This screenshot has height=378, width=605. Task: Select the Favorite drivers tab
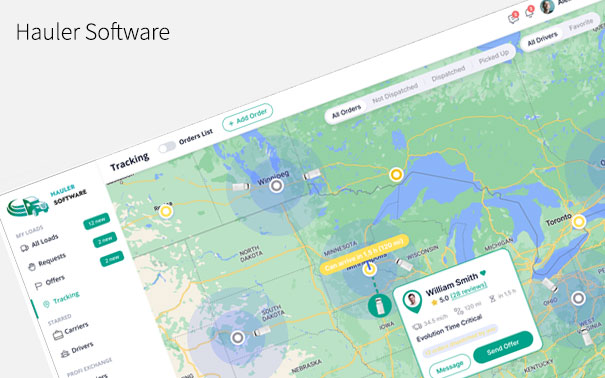[581, 25]
